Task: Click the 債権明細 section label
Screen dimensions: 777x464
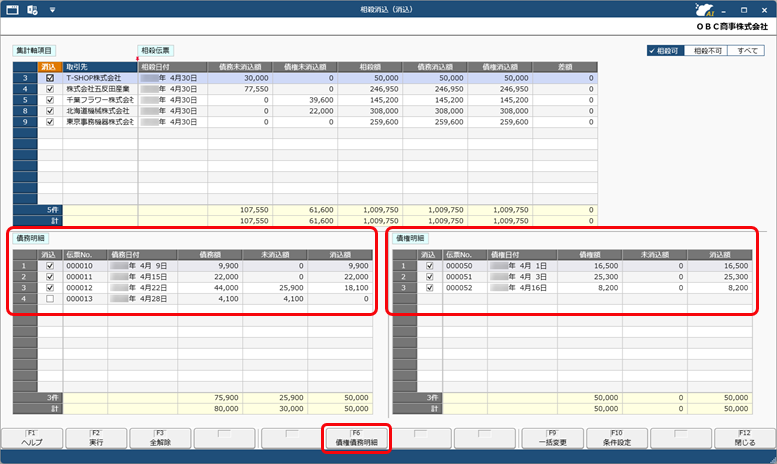Action: coord(410,238)
